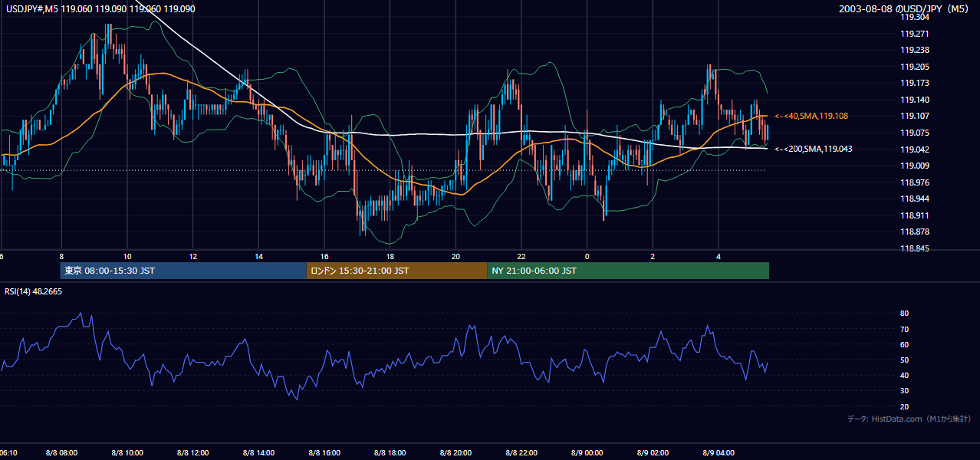
Task: Click price level 118.878 on the axis
Action: (x=914, y=232)
